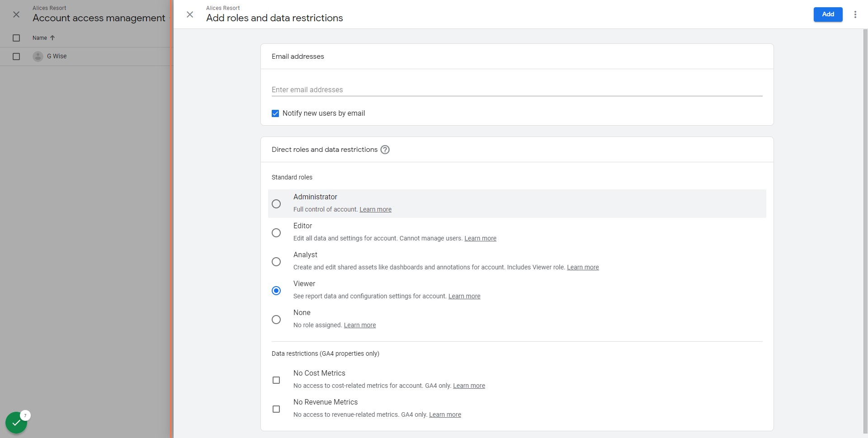The height and width of the screenshot is (438, 868).
Task: Select the None role radio button
Action: pos(276,320)
